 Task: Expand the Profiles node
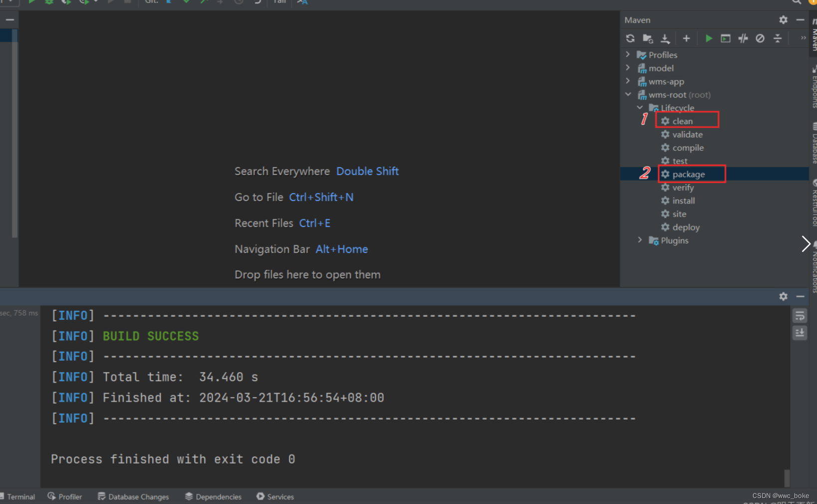click(x=628, y=54)
